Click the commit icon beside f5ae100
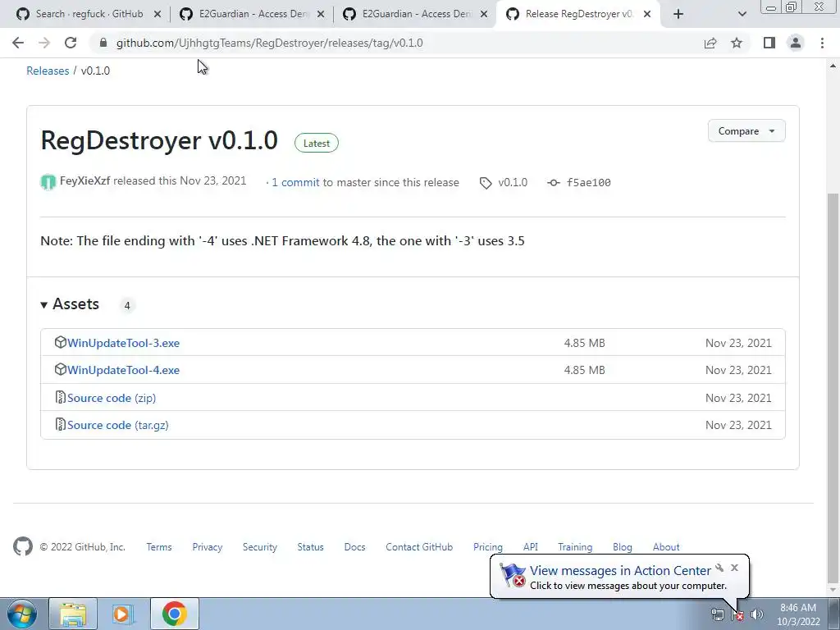This screenshot has height=630, width=840. 554,183
